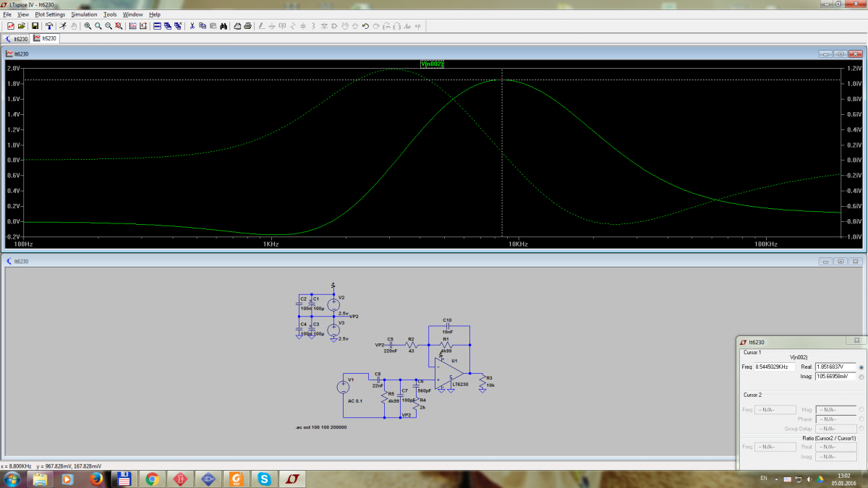Click the Open file toolbar icon
The width and height of the screenshot is (868, 488).
(22, 26)
